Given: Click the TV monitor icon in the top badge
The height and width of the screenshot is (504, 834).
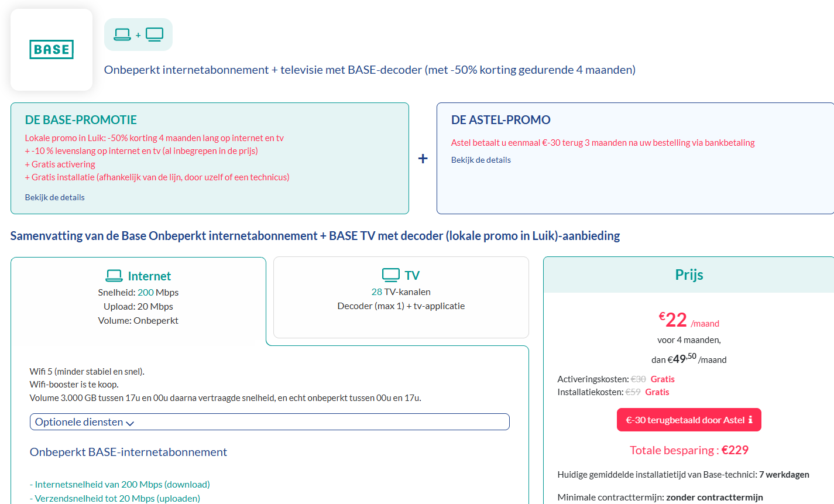Looking at the screenshot, I should (x=155, y=35).
